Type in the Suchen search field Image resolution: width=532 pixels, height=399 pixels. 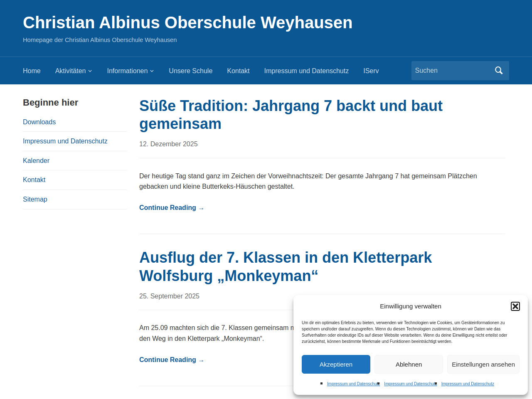tap(451, 71)
